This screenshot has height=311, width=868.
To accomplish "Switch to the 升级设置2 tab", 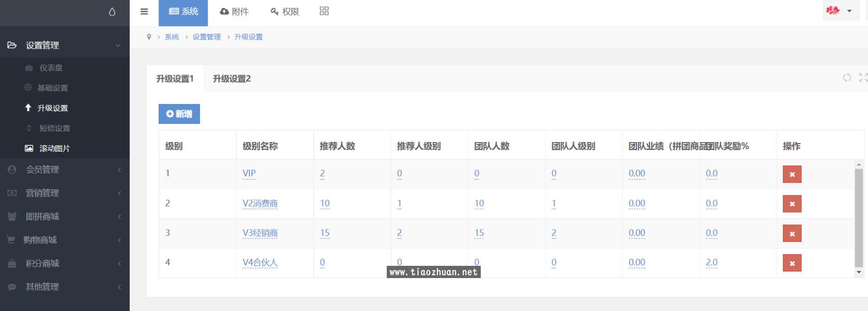I will pos(232,79).
